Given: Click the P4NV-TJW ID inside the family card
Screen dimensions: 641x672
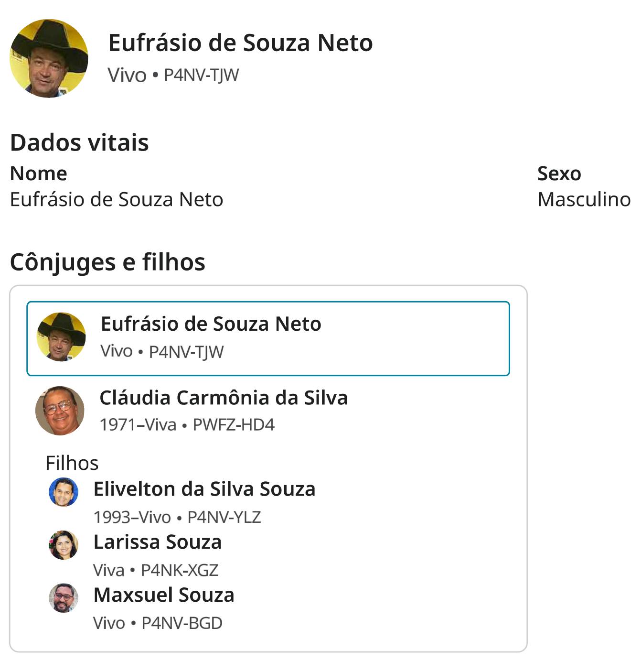Looking at the screenshot, I should (186, 352).
